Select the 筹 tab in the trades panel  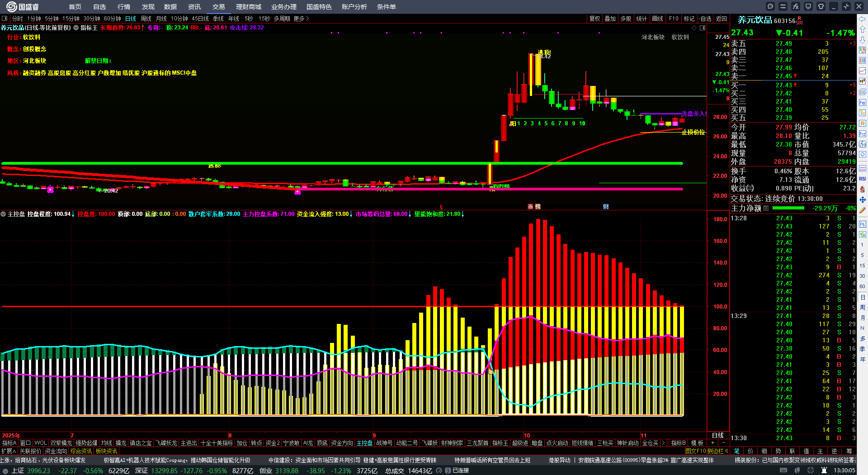point(849,451)
